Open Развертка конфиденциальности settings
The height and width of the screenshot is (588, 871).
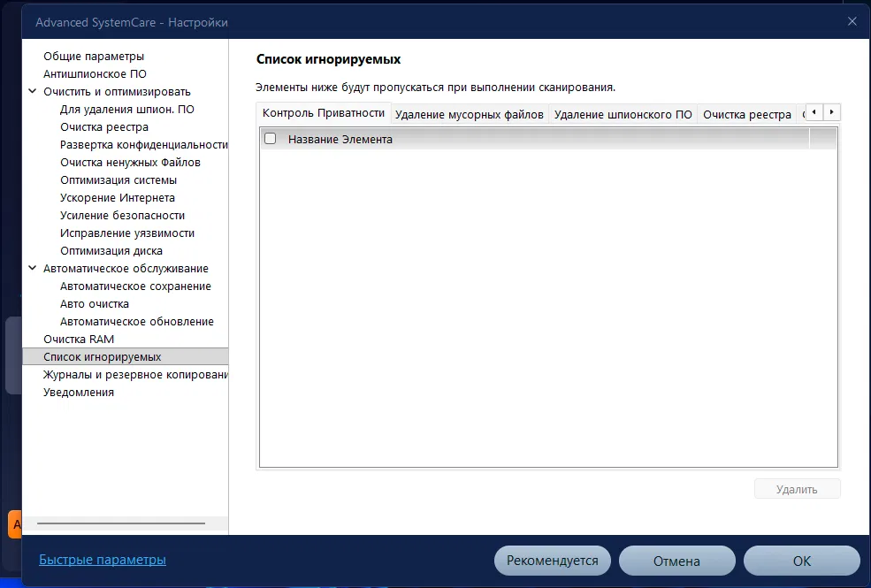[144, 145]
